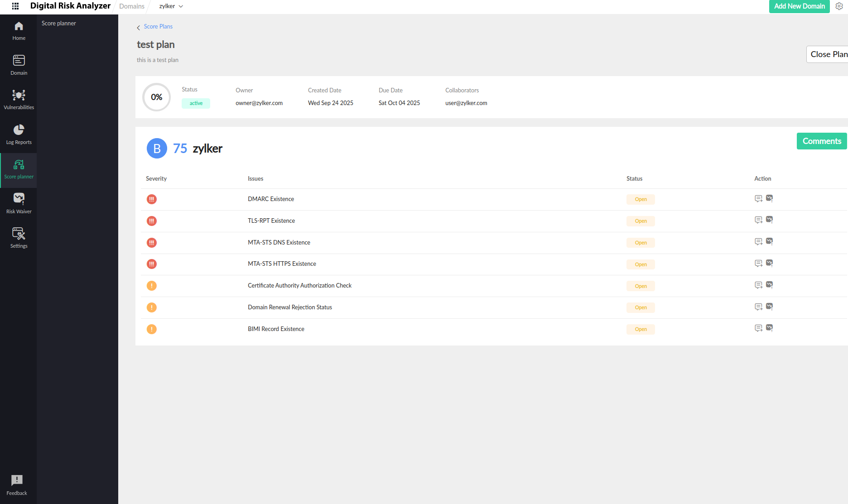Open Risk Waiver from the sidebar
This screenshot has height=504, width=848.
tap(19, 203)
